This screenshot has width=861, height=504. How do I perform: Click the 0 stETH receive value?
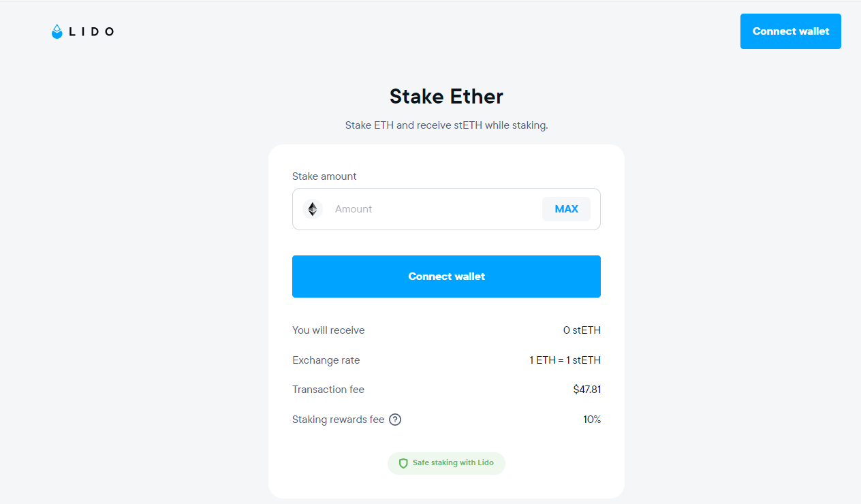coord(582,330)
